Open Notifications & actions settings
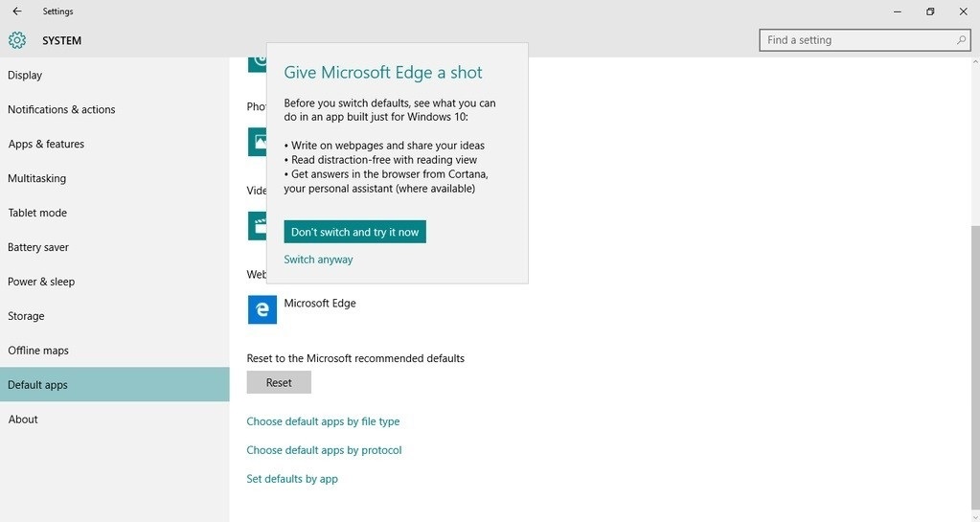 click(x=61, y=109)
